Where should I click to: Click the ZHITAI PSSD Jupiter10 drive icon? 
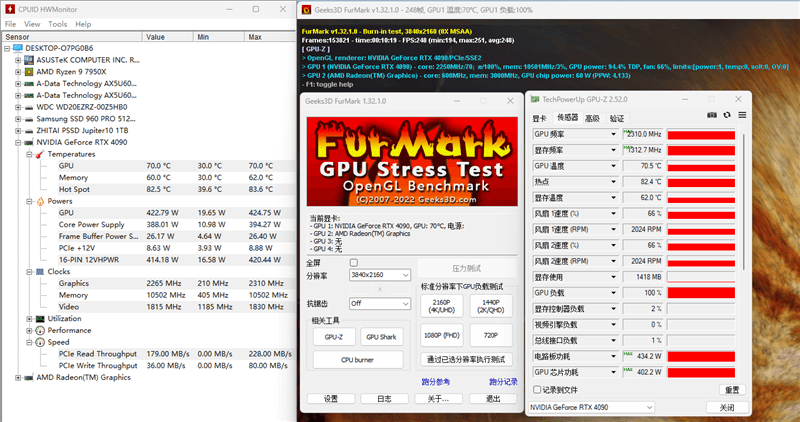click(x=29, y=131)
